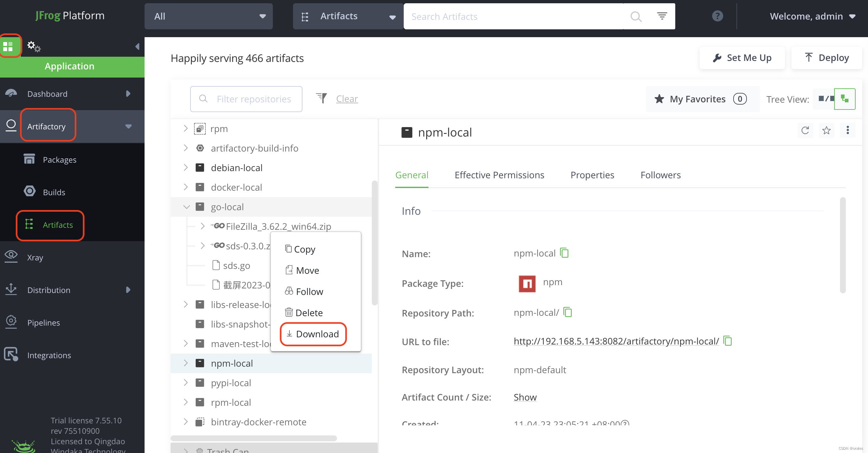Collapse the go-local repository
This screenshot has height=453, width=868.
pos(186,207)
